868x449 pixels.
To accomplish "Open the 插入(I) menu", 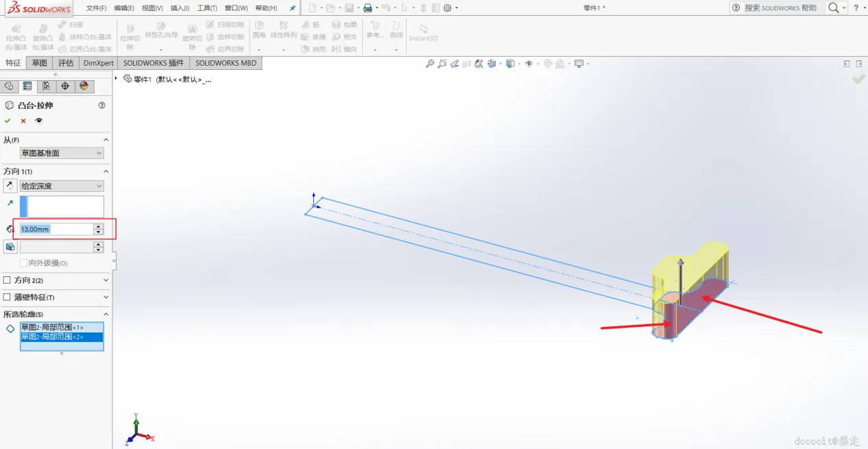I will point(180,8).
